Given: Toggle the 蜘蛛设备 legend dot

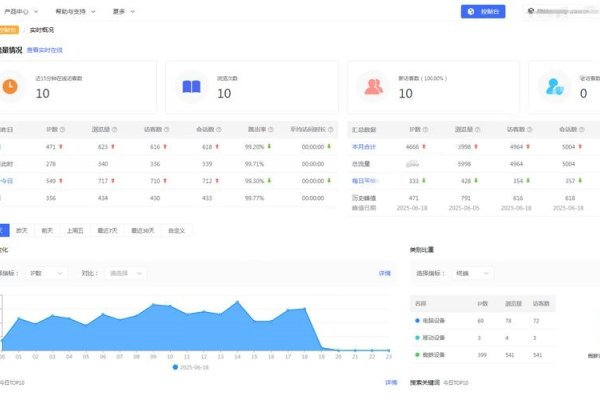Looking at the screenshot, I should click(417, 355).
